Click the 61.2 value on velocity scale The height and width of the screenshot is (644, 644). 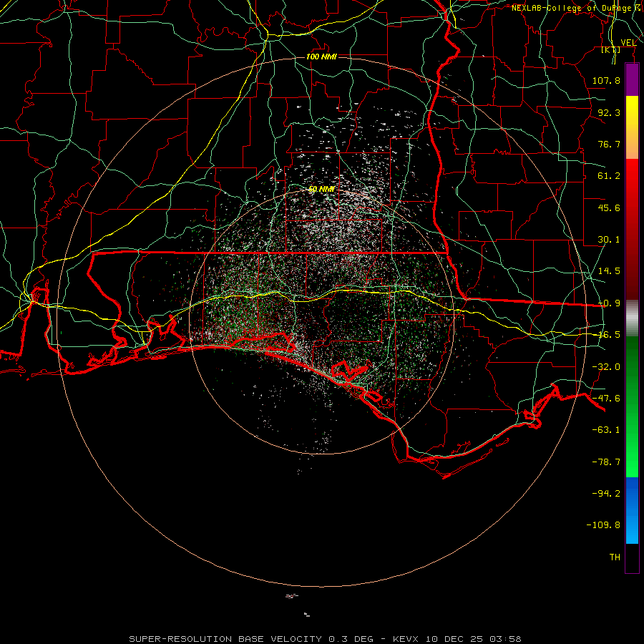tap(609, 176)
